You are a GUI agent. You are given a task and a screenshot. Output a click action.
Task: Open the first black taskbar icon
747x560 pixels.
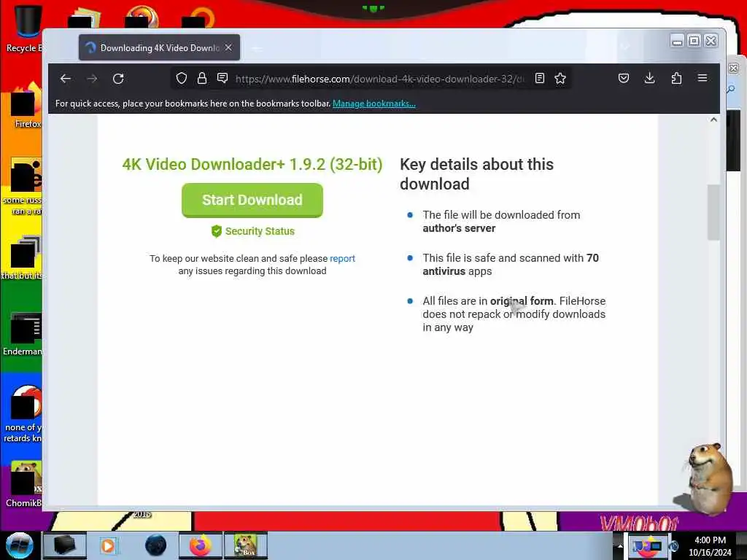pos(65,545)
